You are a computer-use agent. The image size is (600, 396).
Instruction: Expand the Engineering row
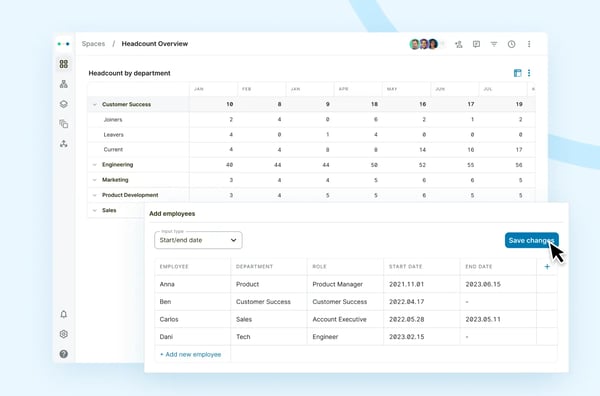[x=95, y=165]
